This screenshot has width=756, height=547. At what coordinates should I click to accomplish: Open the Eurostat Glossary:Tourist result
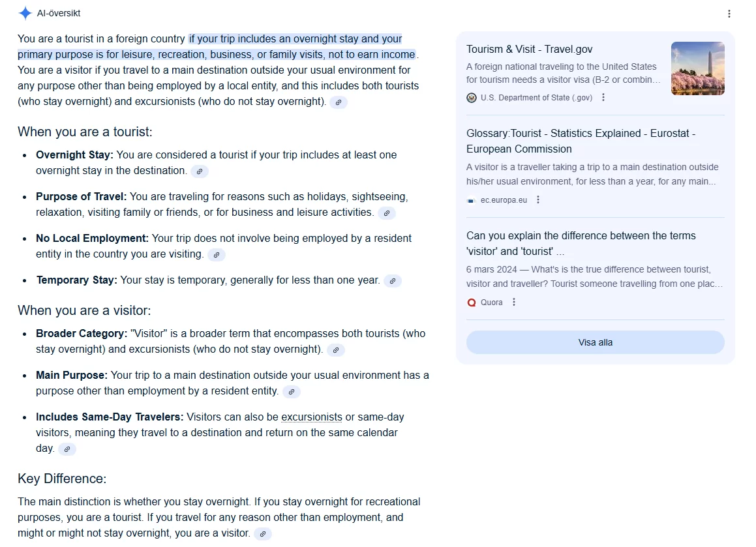[x=581, y=141]
